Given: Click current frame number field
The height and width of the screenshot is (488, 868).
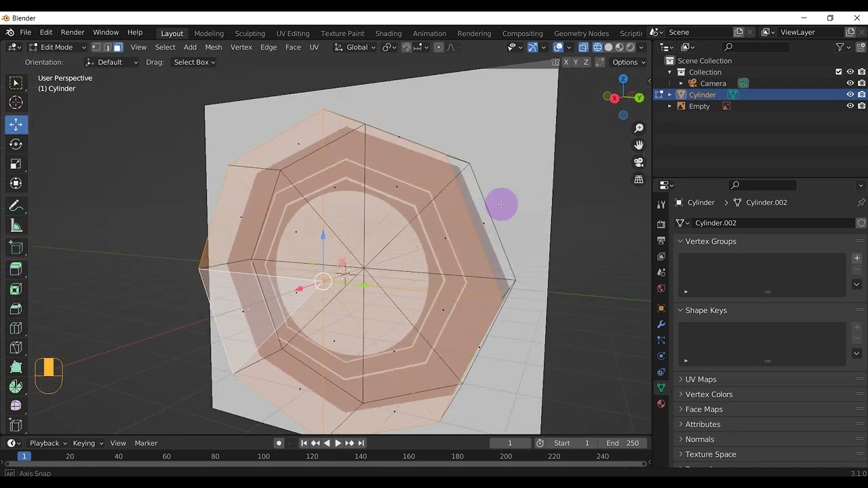Looking at the screenshot, I should click(510, 443).
